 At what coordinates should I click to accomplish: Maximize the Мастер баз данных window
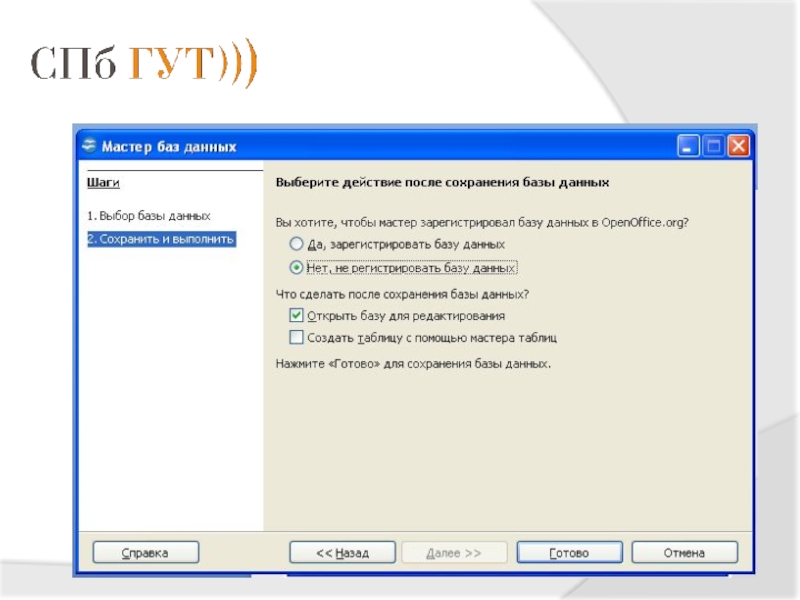click(713, 146)
